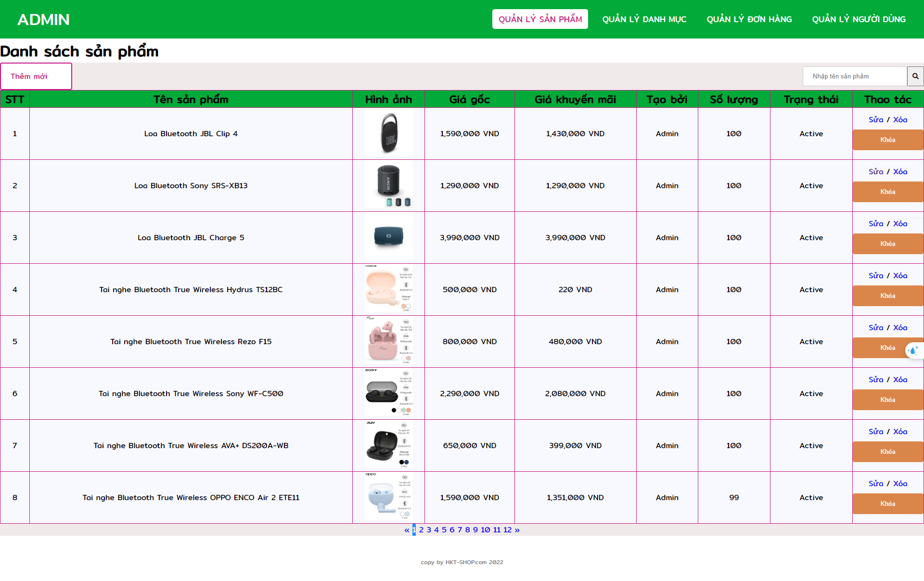Click the JBL Charge 5 product image
The width and height of the screenshot is (924, 581).
[x=388, y=237]
